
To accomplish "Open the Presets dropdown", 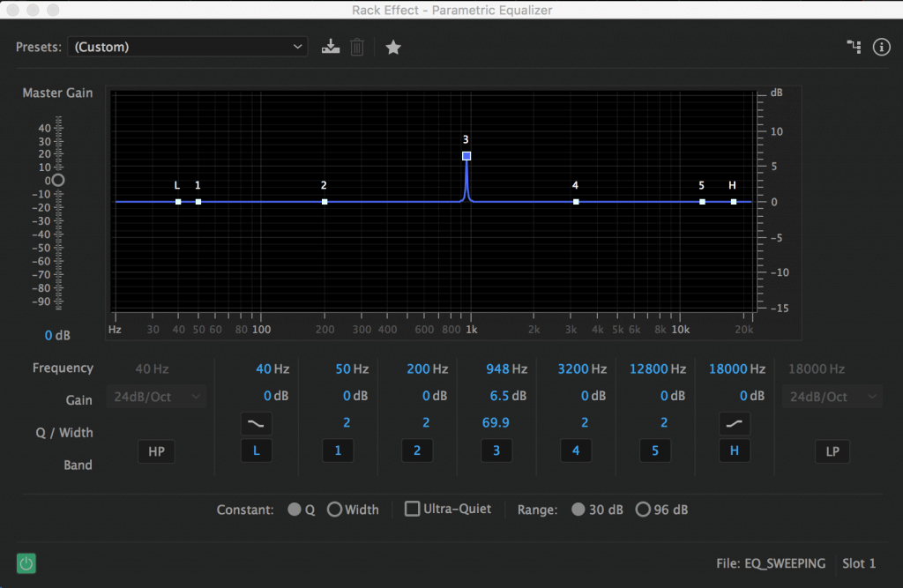I will tap(188, 47).
